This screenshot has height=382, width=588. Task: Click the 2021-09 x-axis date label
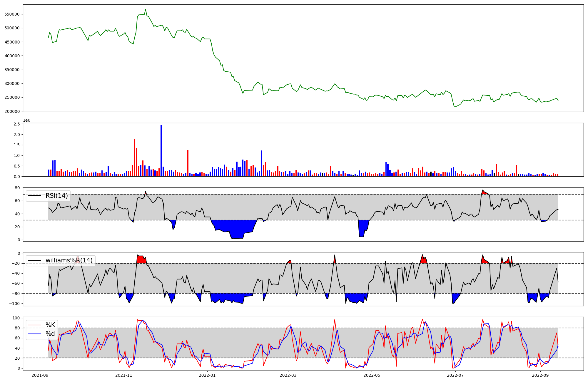[x=40, y=375]
